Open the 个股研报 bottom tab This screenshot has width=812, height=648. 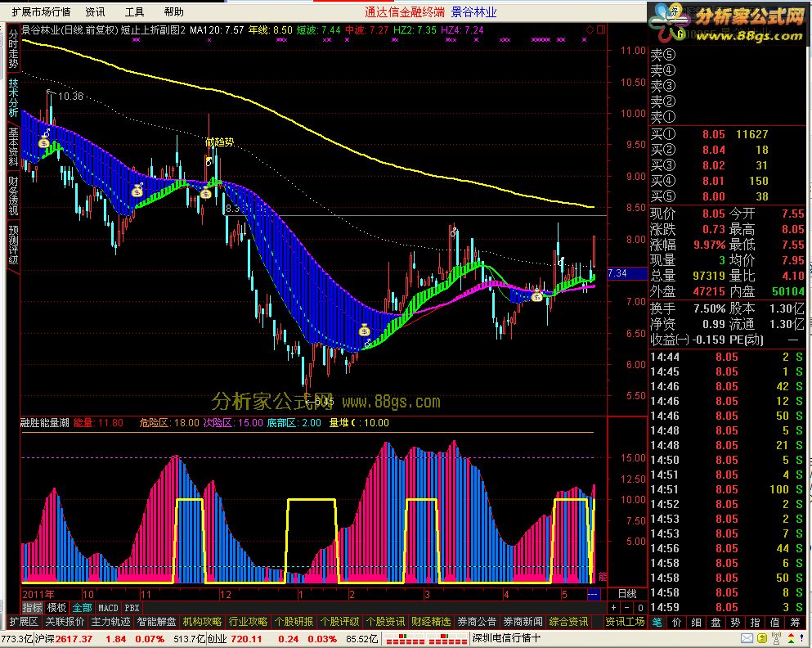coord(294,621)
